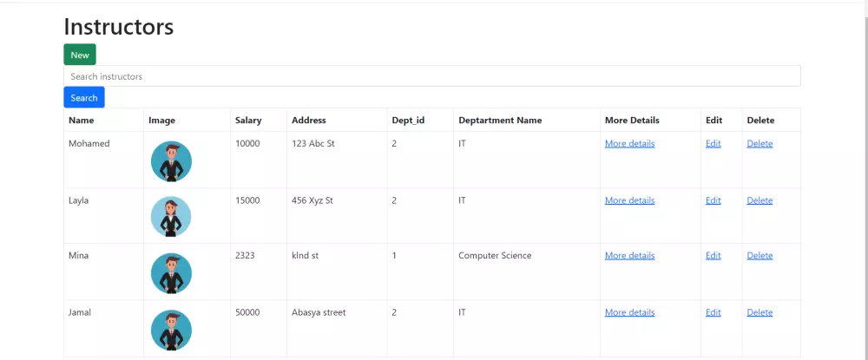Click Mina's avatar image
Viewport: 868px width, 360px height.
[171, 273]
